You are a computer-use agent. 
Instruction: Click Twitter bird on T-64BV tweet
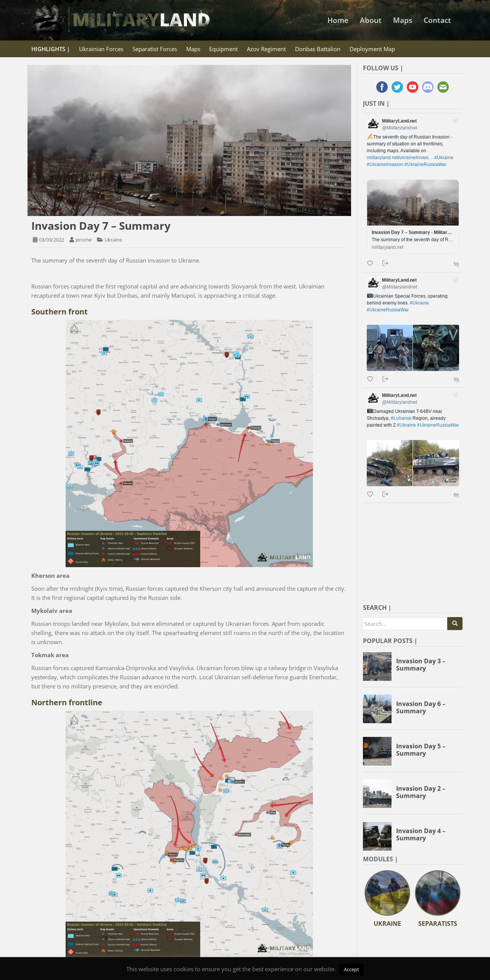click(455, 395)
